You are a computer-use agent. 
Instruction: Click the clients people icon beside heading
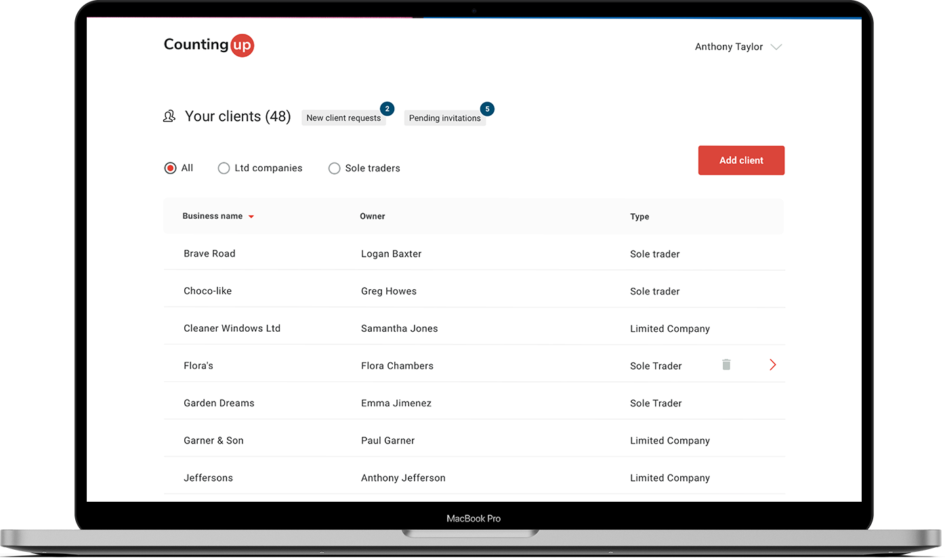(169, 116)
